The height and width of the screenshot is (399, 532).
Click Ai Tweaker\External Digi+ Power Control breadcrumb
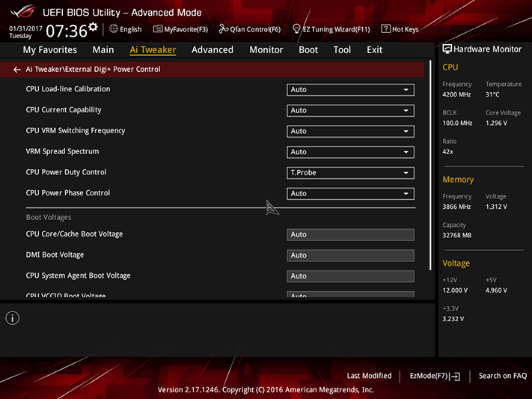(x=93, y=70)
